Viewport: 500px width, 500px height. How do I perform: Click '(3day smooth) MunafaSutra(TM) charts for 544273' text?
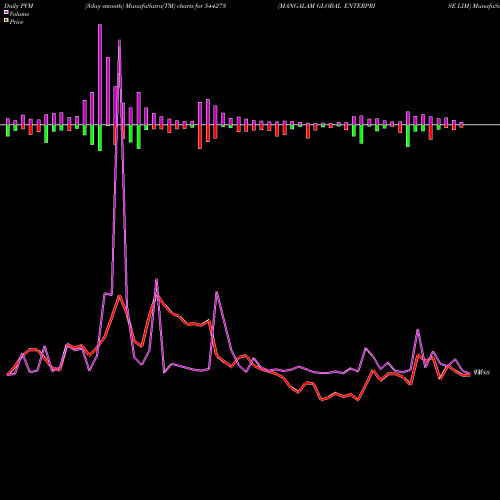156,6
